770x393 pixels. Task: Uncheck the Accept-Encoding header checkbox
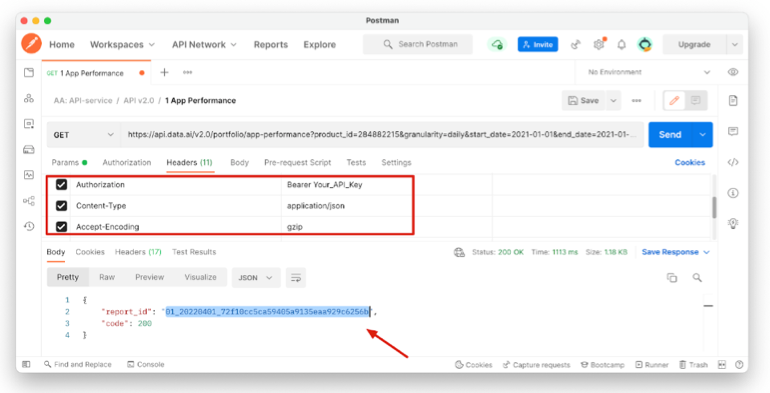[x=61, y=227]
